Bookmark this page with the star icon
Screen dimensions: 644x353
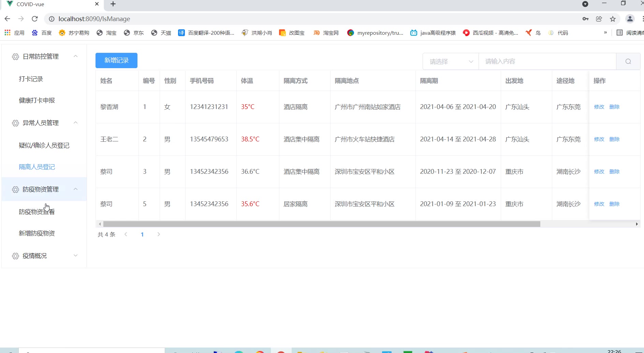[613, 19]
